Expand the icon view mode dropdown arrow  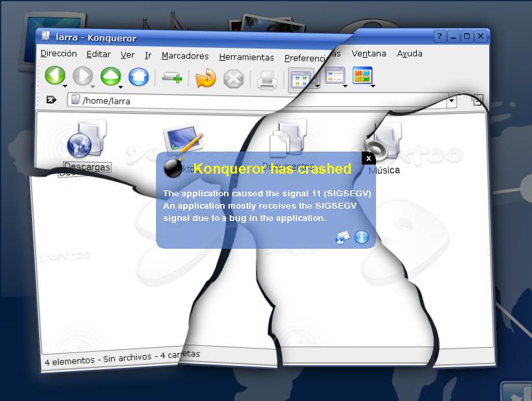coord(317,86)
